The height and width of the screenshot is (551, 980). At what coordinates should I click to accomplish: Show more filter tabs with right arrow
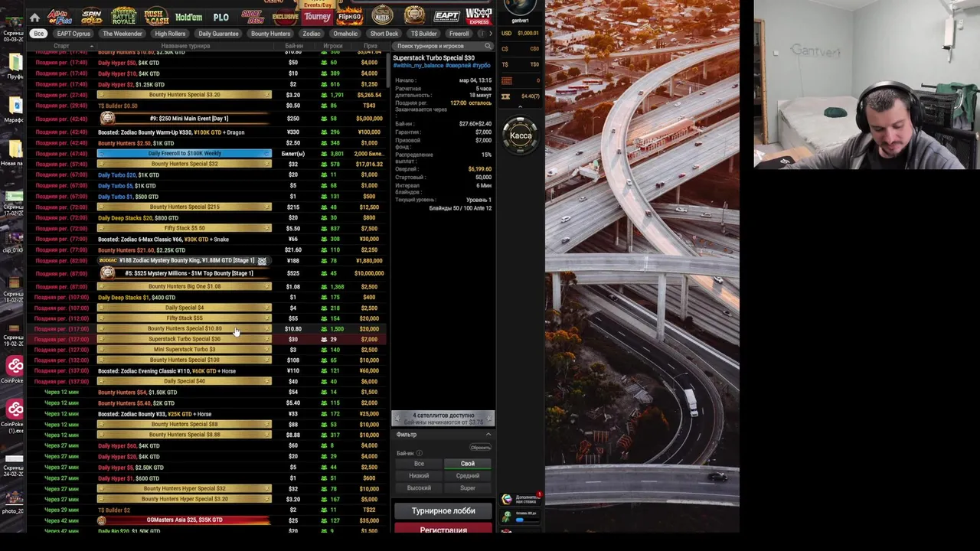tap(490, 34)
